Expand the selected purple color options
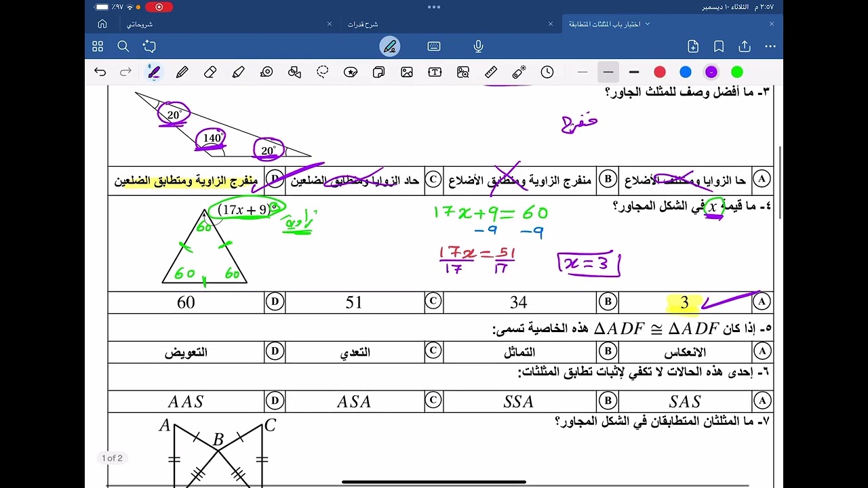Viewport: 868px width, 488px height. (711, 72)
